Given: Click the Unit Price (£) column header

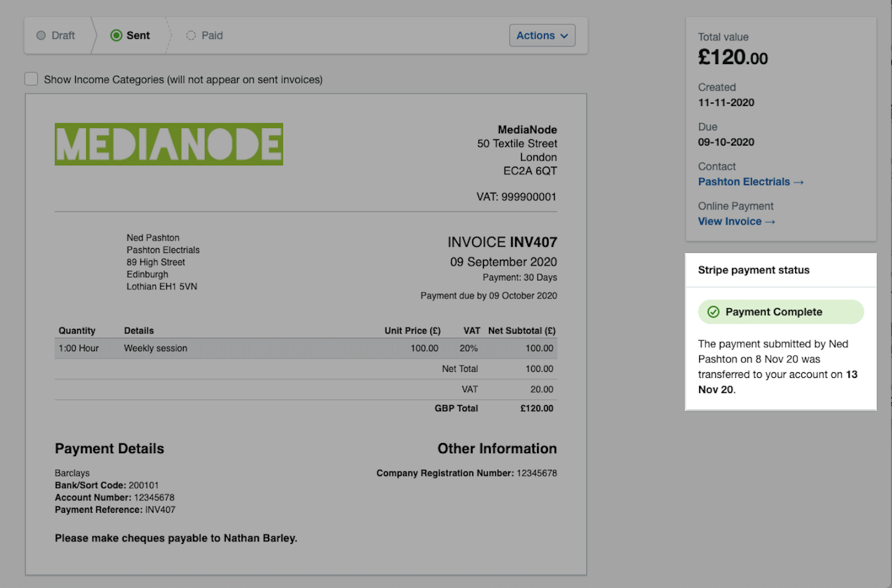Looking at the screenshot, I should pos(413,331).
